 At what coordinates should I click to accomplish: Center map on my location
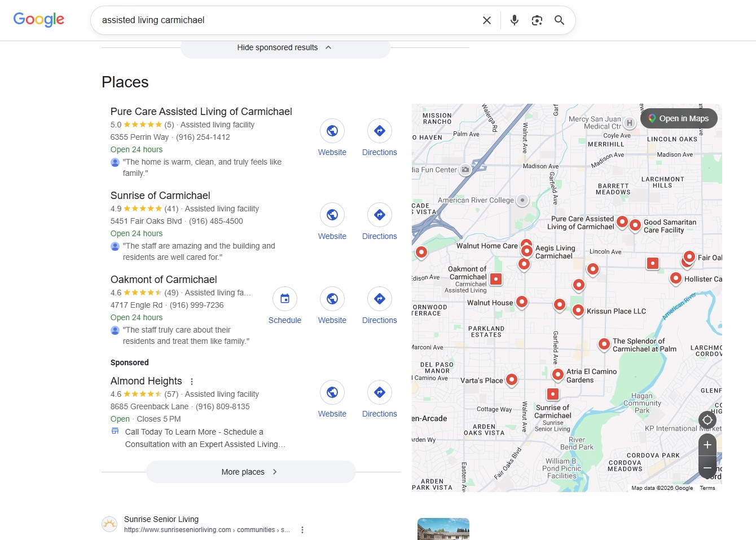coord(707,420)
